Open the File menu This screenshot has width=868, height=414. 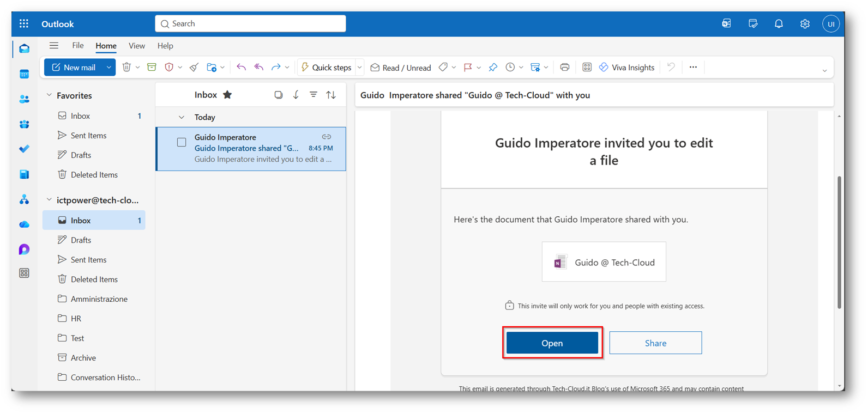tap(78, 46)
